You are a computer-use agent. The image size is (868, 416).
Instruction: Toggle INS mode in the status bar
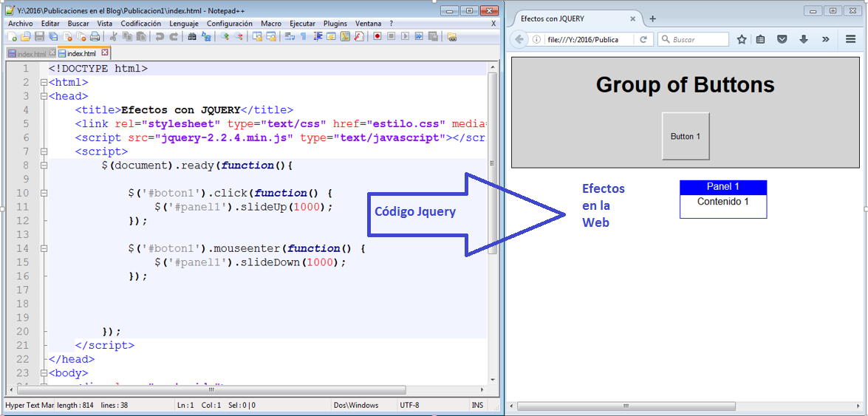[477, 405]
